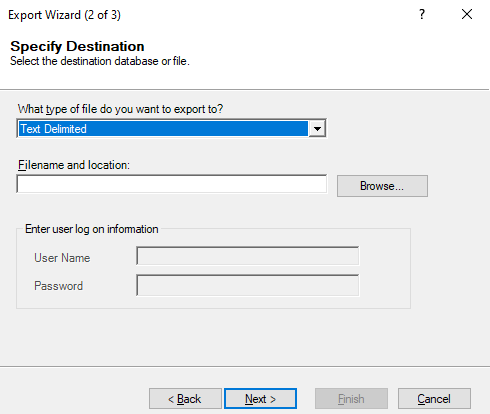This screenshot has height=414, width=490.
Task: Select the highlighted Text Delimited combo box
Action: (x=171, y=129)
